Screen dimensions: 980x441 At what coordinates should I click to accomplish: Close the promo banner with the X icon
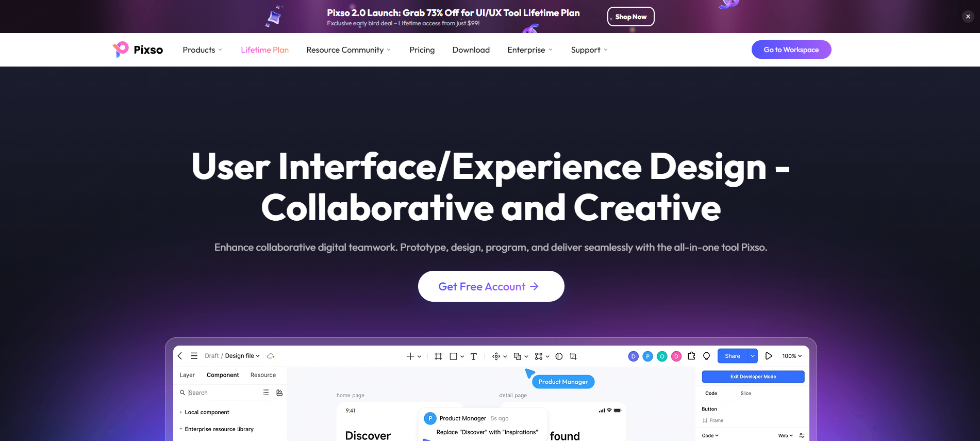[968, 17]
